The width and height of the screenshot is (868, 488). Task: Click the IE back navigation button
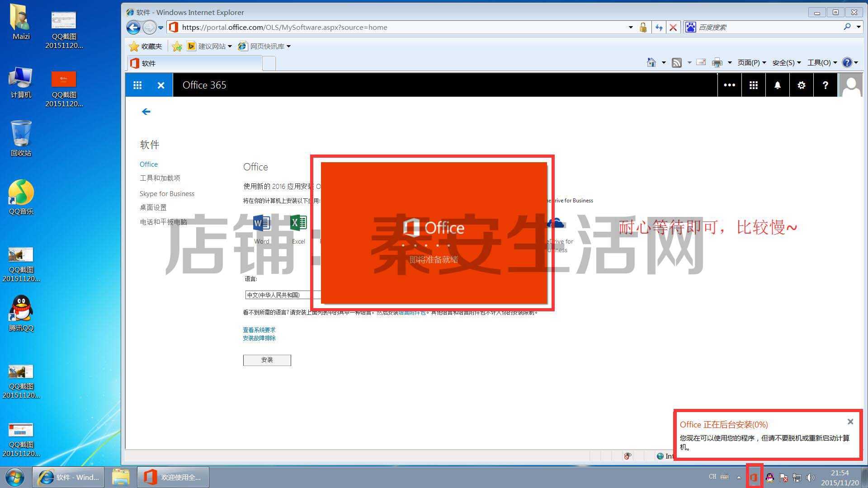pos(133,28)
